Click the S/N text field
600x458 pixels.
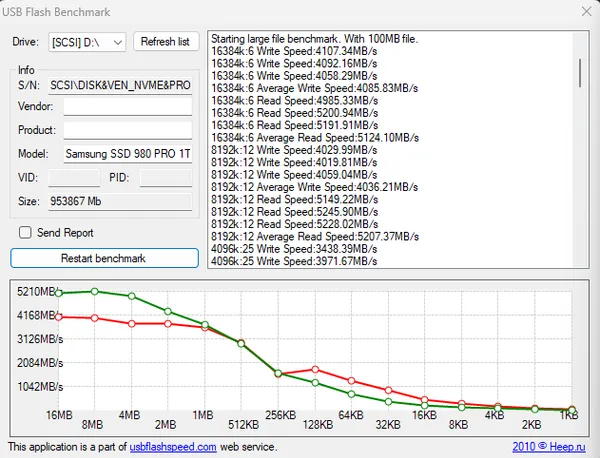coord(120,85)
